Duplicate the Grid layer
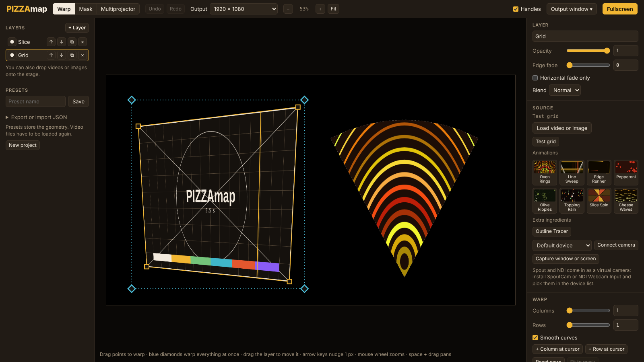 pyautogui.click(x=72, y=55)
